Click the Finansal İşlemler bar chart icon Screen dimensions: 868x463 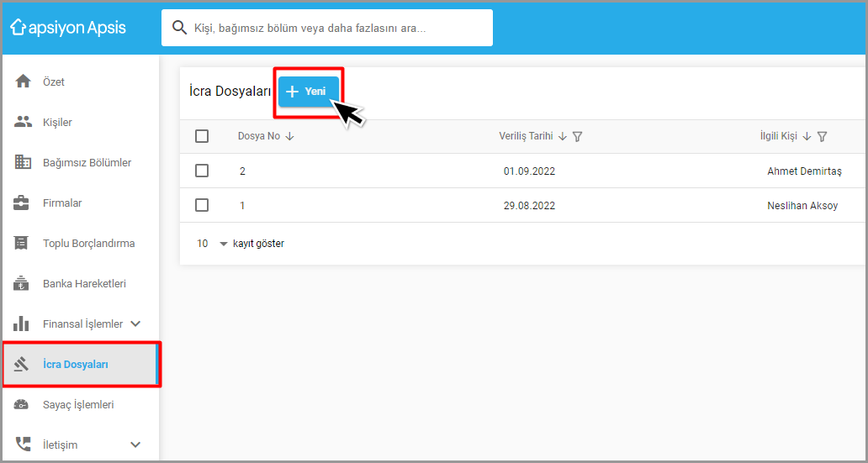[x=21, y=324]
